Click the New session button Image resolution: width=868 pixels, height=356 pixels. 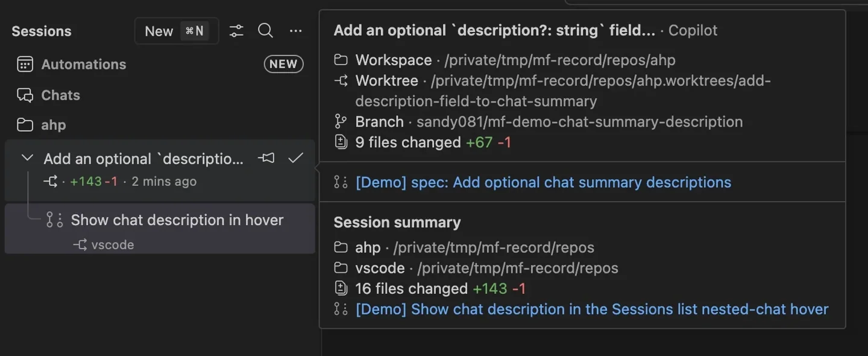(x=177, y=31)
